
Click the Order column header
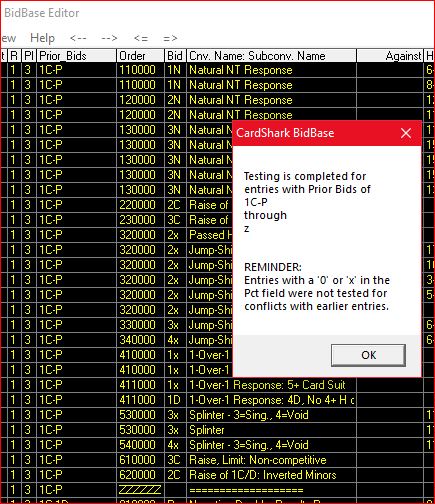coord(140,56)
